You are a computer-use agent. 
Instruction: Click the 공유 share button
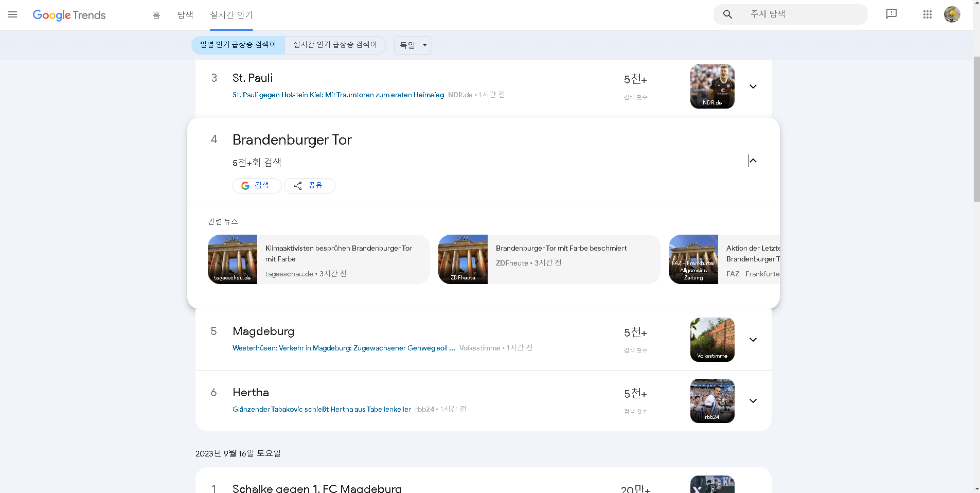310,185
